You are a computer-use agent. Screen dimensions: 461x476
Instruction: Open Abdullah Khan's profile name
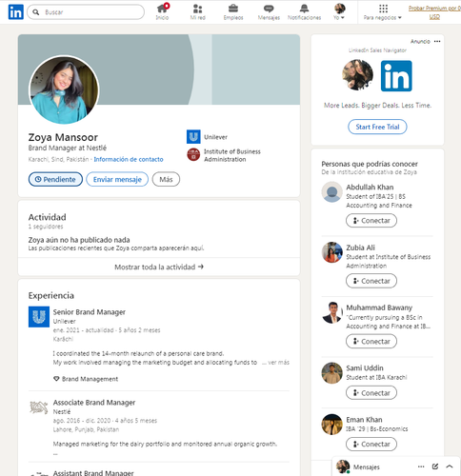click(x=370, y=188)
